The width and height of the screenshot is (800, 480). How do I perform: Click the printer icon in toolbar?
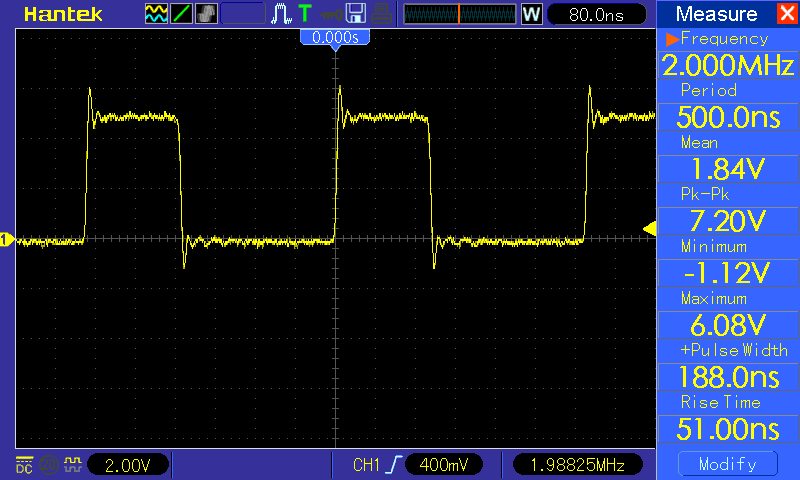[381, 14]
